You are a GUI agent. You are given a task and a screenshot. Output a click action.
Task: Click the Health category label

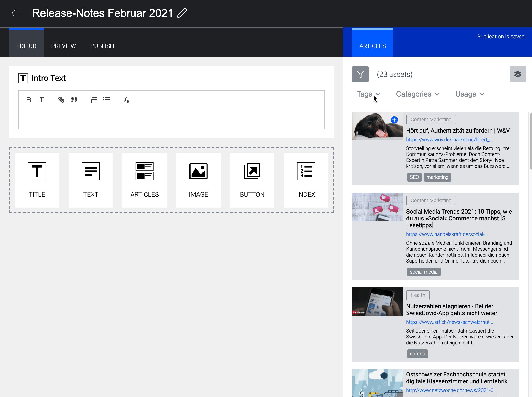click(418, 295)
